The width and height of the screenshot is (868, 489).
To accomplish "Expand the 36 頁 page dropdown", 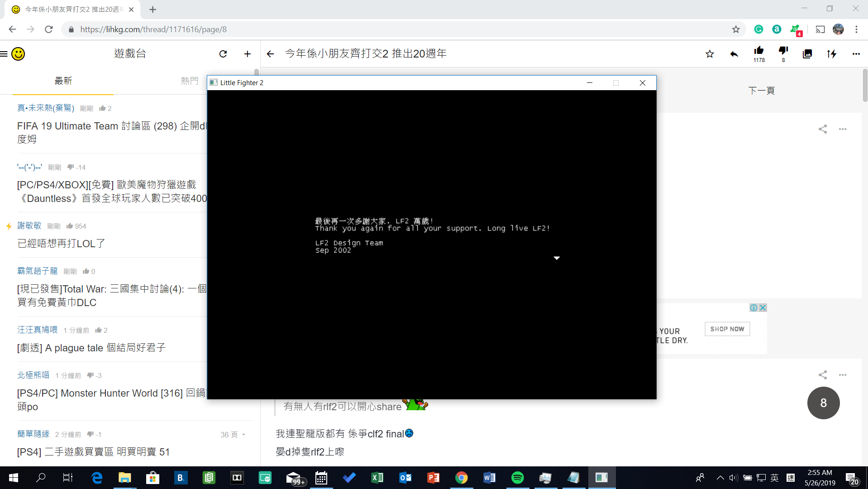I will (233, 435).
